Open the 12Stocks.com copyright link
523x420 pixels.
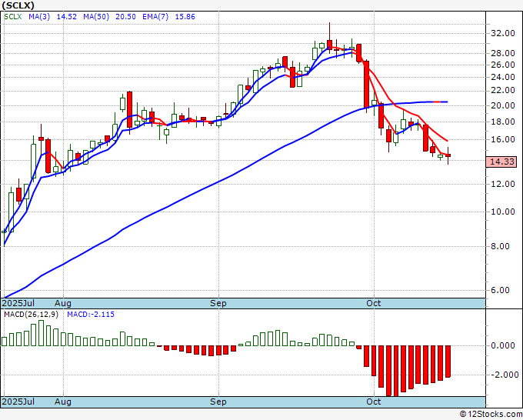pos(491,415)
